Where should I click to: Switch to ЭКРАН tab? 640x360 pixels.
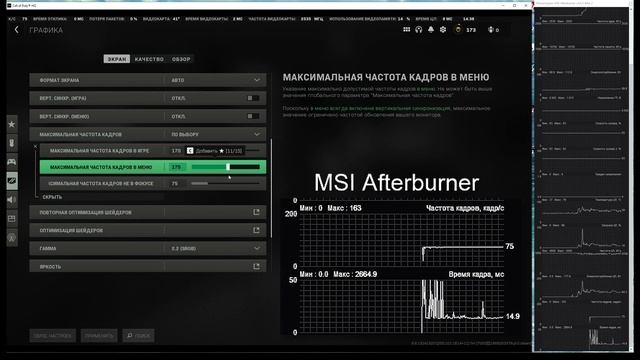[117, 59]
